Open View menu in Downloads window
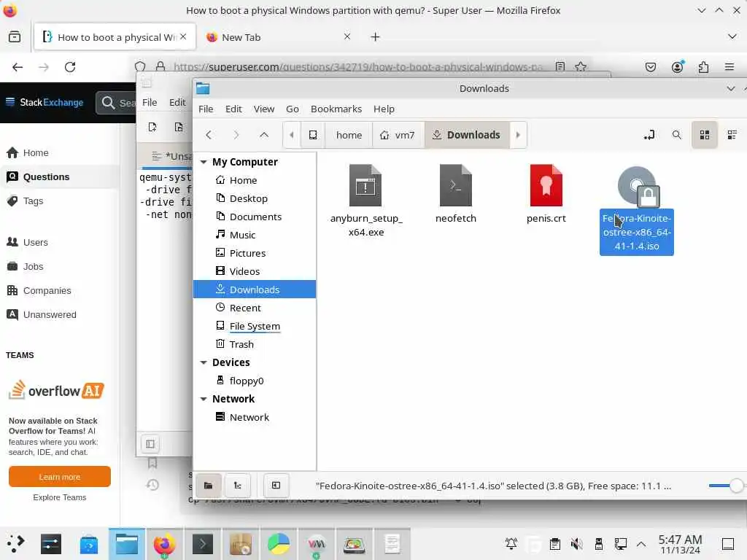This screenshot has height=560, width=747. point(264,109)
